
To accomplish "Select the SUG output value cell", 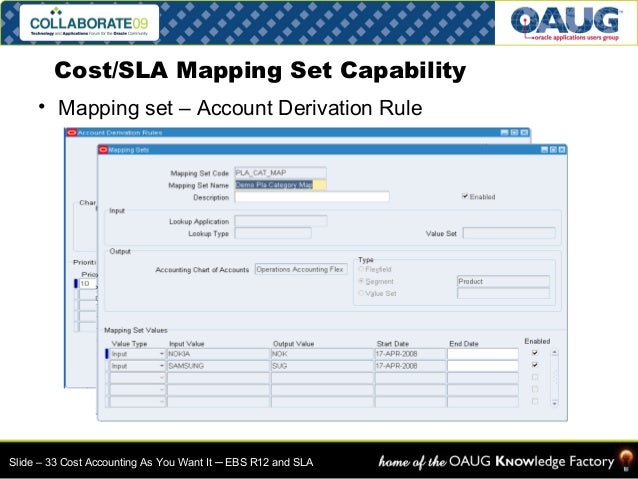I will coord(322,366).
